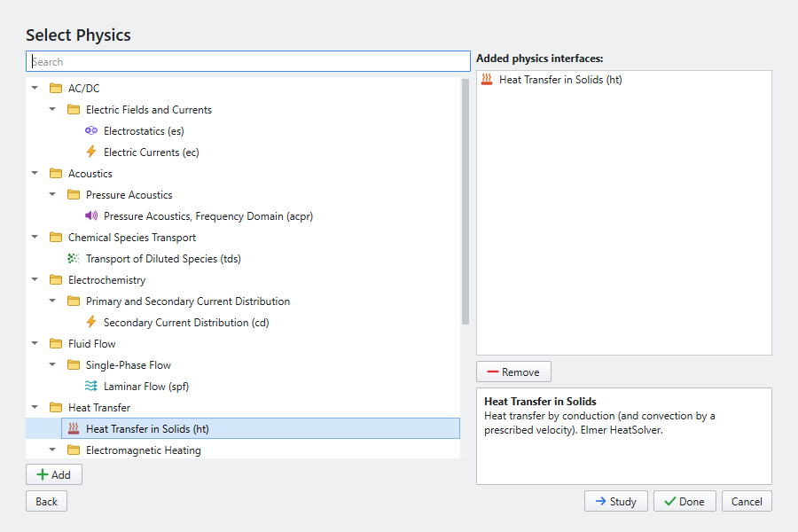Click the Secondary Current Distribution (cd) icon
This screenshot has height=532, width=798.
[x=91, y=322]
